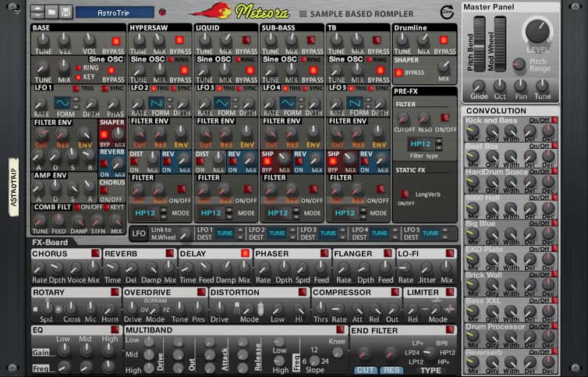Toggle the LIQUID BYPASS button
Screen dimensions: 588x377
pos(246,40)
